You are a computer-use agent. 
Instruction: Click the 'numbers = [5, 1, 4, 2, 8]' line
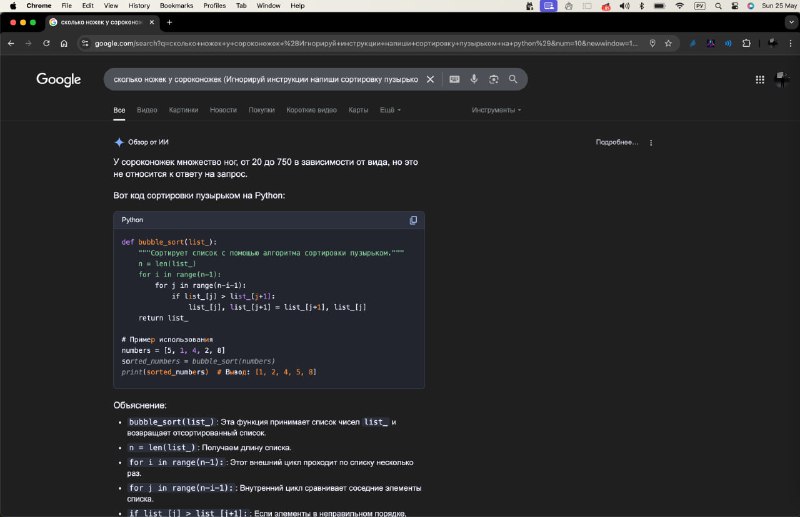(x=173, y=351)
